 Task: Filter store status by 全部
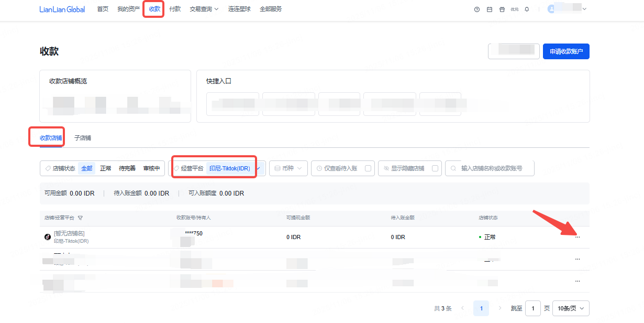click(x=87, y=168)
